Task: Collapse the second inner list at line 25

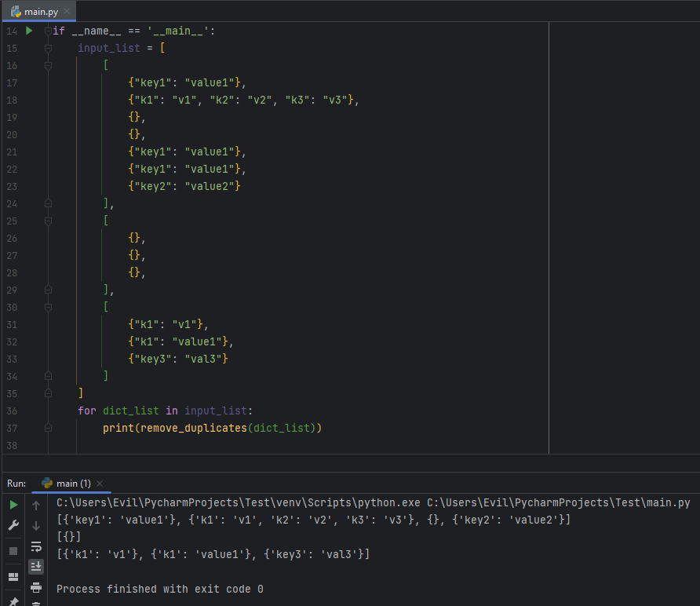Action: coord(48,221)
